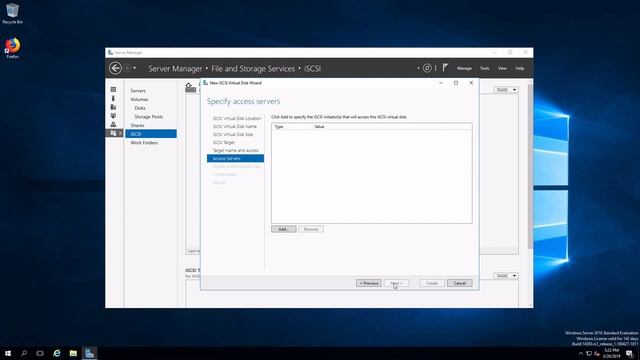Click the Value column header
Image resolution: width=640 pixels, height=360 pixels.
[319, 127]
